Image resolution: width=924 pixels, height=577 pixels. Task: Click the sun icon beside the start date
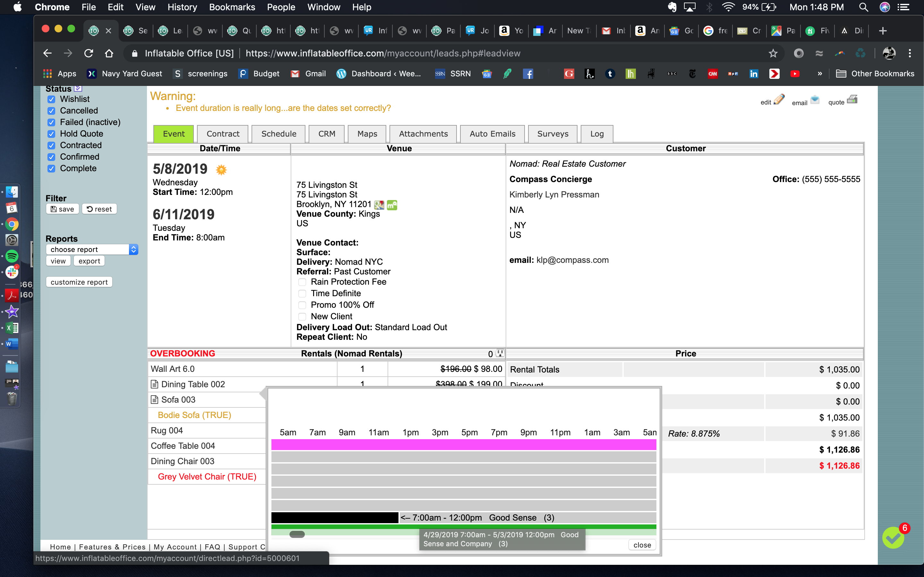(x=221, y=170)
